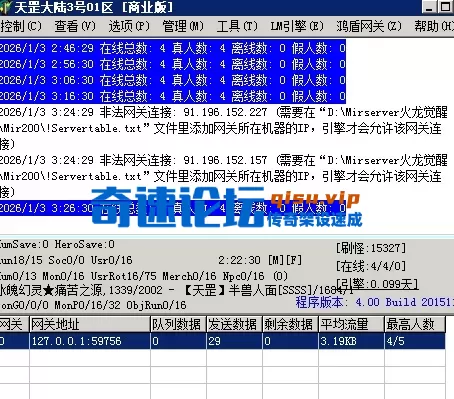Click the 2:22:30 [M][F] uptime indicator

coord(260,260)
